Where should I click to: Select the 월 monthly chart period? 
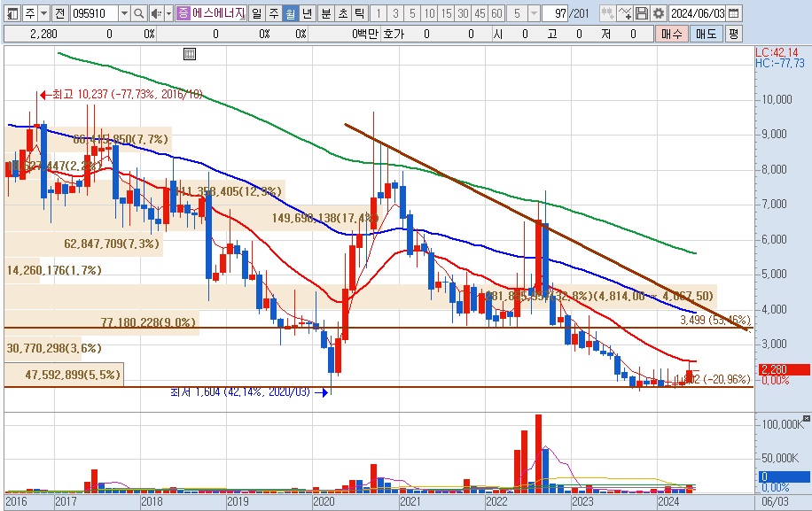pyautogui.click(x=291, y=13)
